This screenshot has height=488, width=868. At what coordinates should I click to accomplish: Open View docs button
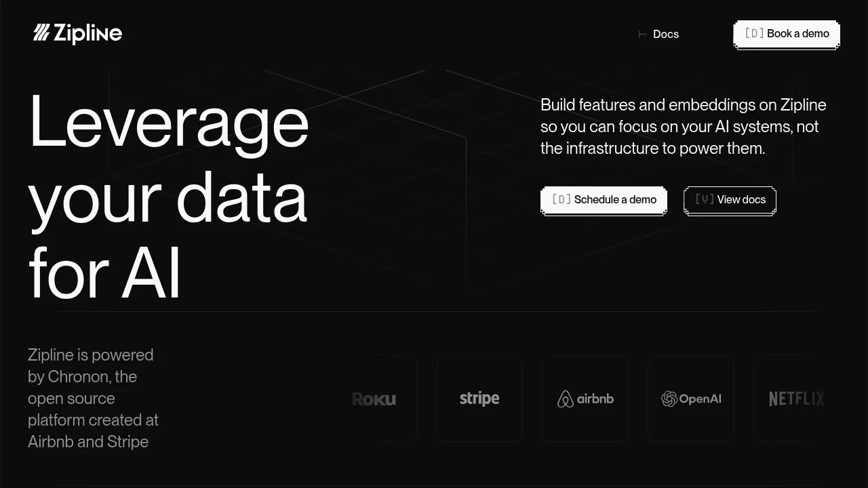click(730, 200)
